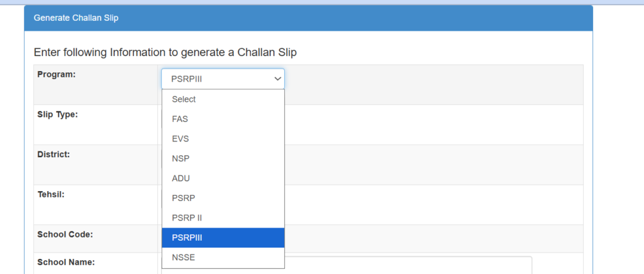Click the 'Generate Challan Slip' panel header
Screen dimensions: 644x274
coord(76,18)
